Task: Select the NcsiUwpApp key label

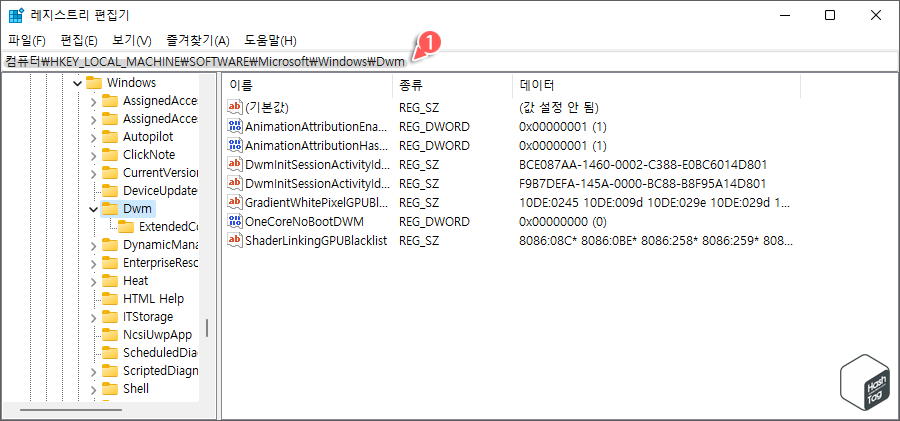Action: pos(157,335)
